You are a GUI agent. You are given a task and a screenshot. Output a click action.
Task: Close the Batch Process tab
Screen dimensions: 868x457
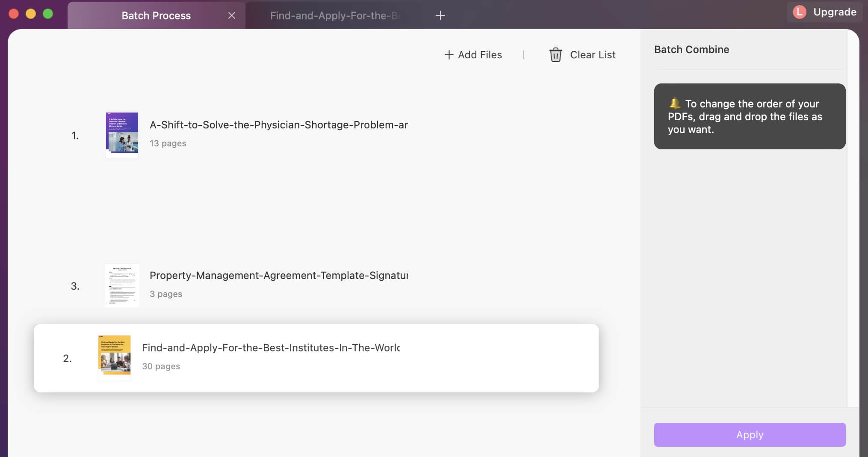(x=232, y=15)
